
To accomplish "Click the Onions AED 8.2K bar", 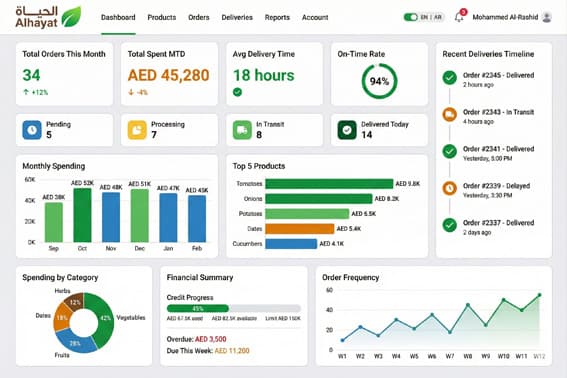I will [x=319, y=199].
